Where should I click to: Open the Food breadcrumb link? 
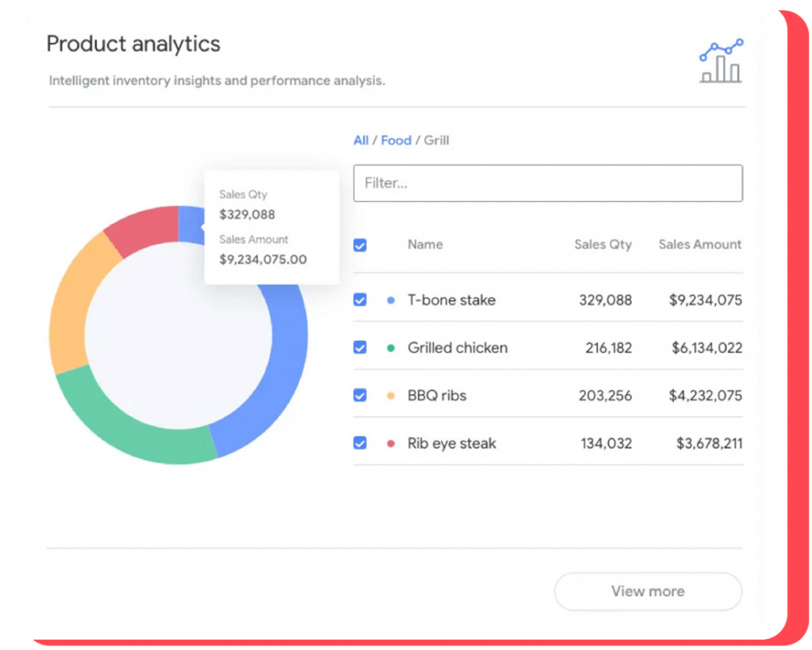pyautogui.click(x=396, y=140)
